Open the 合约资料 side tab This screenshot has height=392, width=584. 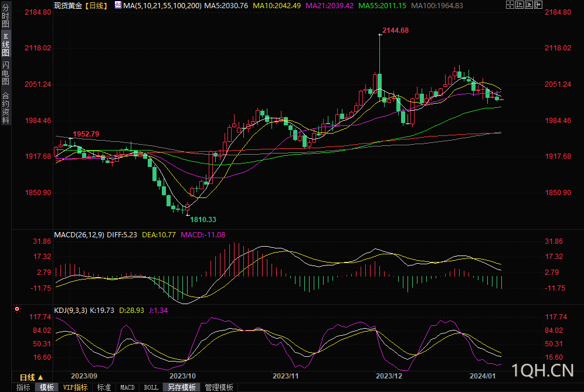click(x=5, y=107)
